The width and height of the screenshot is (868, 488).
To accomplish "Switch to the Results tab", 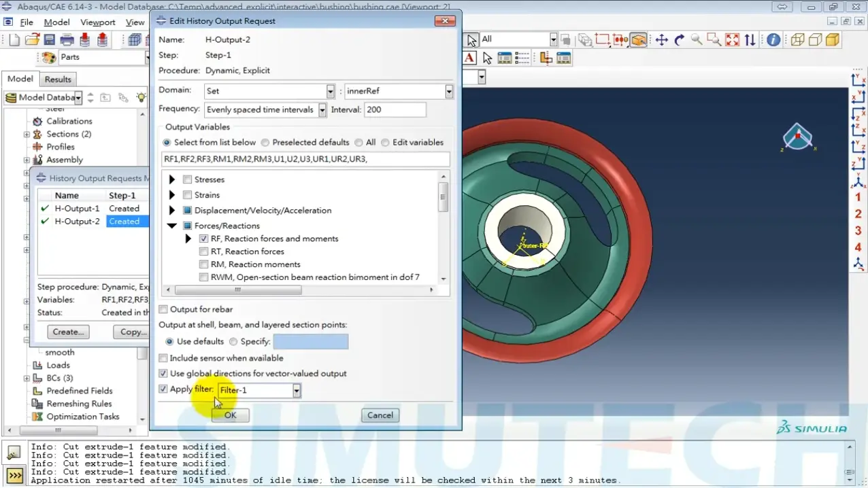I will click(58, 80).
